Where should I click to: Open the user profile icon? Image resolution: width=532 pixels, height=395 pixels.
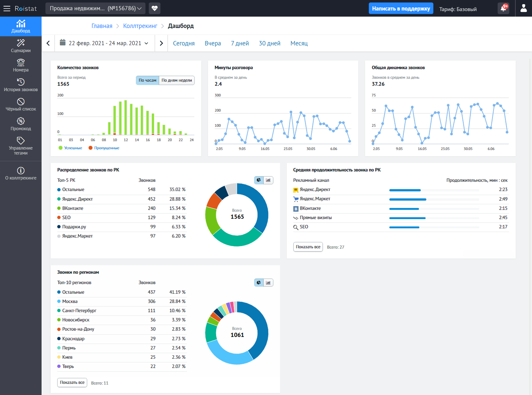523,8
